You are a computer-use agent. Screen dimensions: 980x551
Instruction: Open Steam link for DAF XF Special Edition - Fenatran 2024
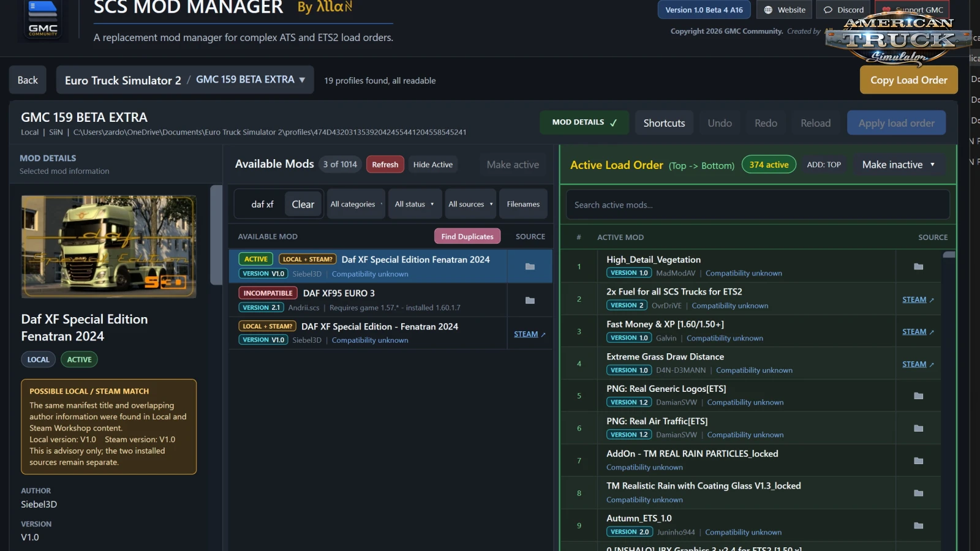530,334
